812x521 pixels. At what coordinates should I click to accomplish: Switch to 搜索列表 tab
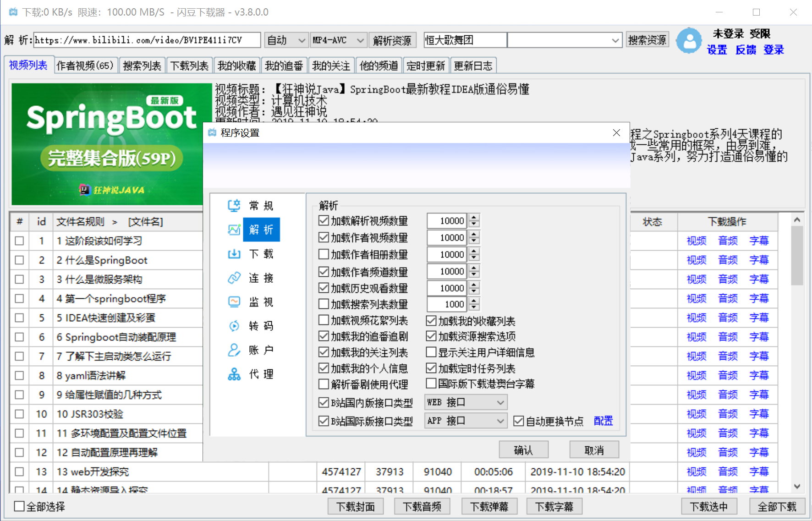[x=142, y=66]
